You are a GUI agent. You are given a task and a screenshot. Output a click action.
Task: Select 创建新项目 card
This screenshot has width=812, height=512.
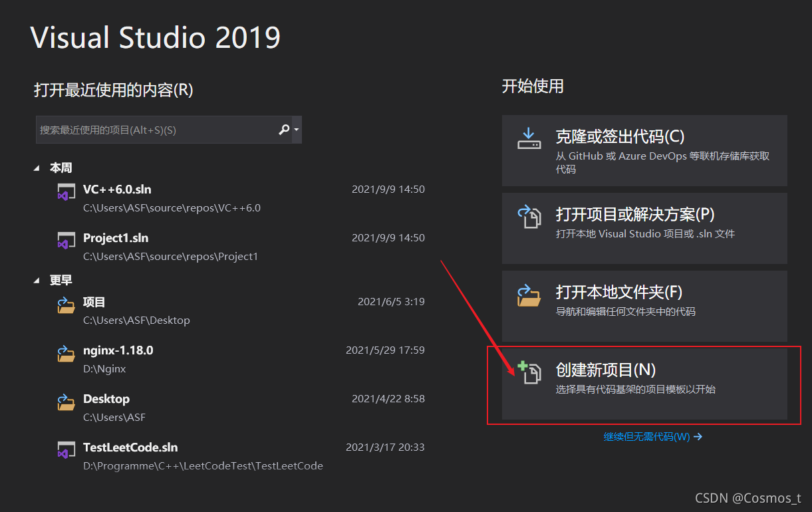click(x=644, y=384)
